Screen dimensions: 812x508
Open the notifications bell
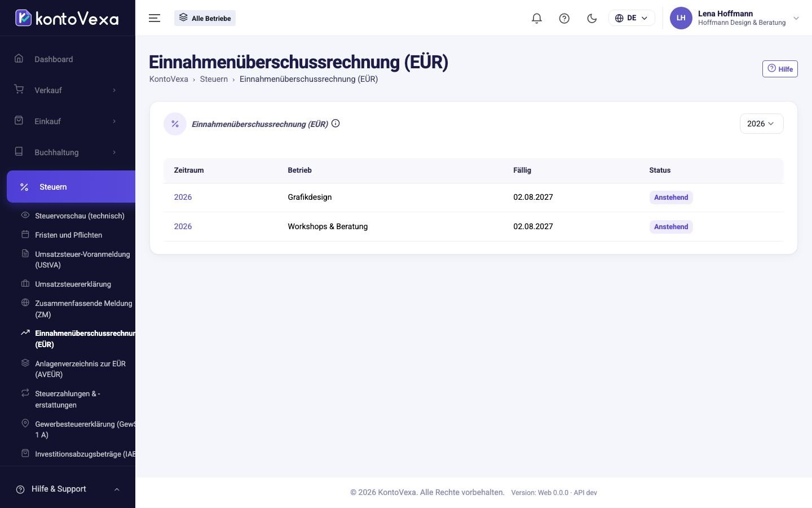(x=537, y=18)
